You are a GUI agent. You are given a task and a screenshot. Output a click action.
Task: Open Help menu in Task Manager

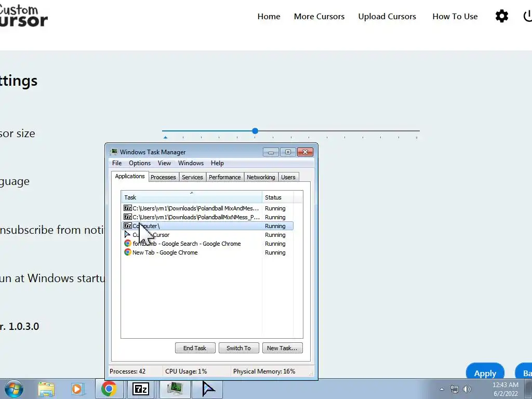click(x=217, y=163)
